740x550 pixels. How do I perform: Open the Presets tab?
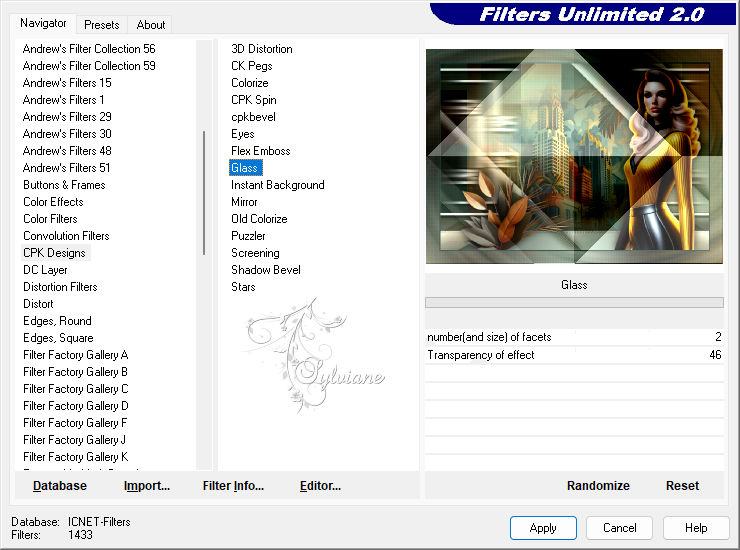101,25
